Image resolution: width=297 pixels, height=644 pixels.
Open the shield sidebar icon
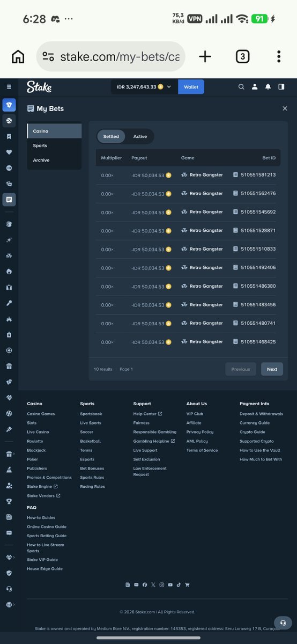(9, 573)
